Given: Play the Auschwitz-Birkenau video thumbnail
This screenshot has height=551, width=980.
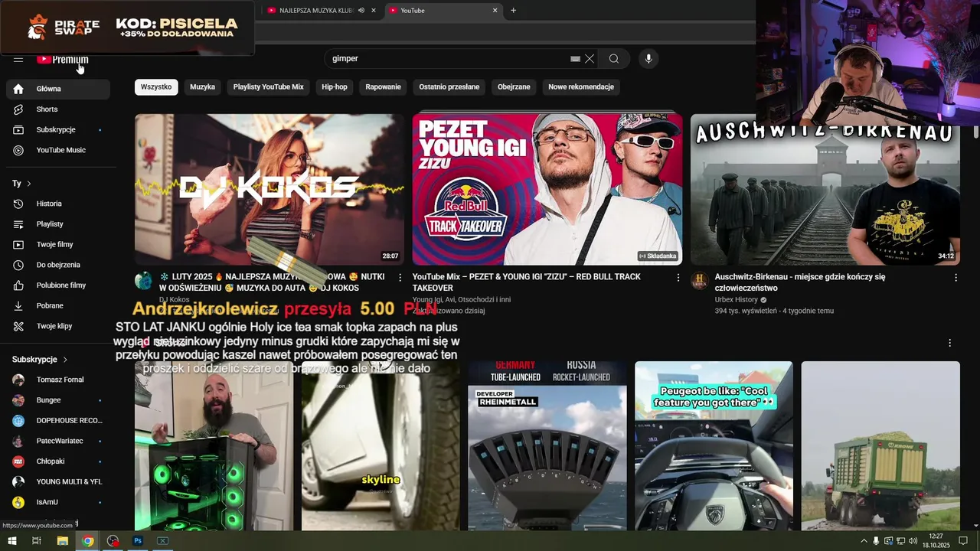Looking at the screenshot, I should (825, 190).
